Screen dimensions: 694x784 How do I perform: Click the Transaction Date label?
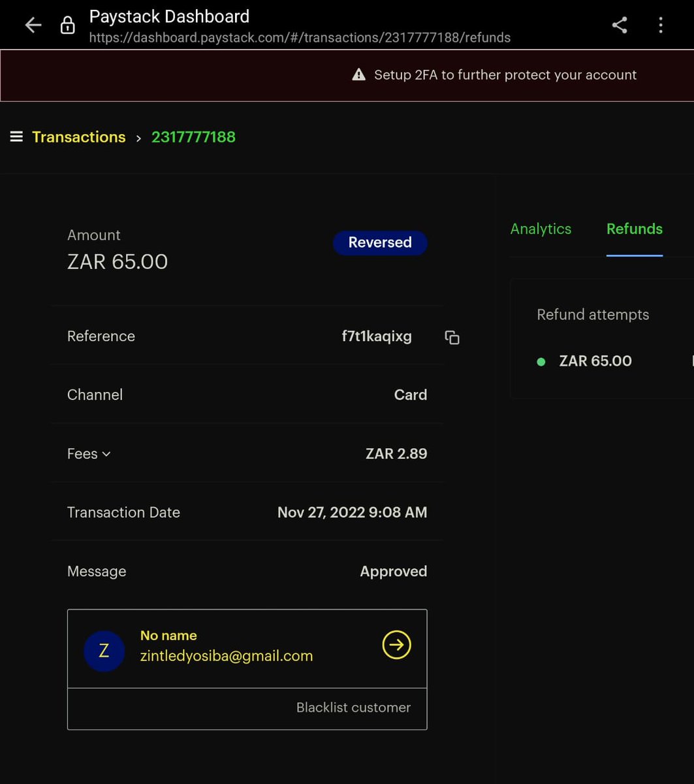click(x=123, y=512)
